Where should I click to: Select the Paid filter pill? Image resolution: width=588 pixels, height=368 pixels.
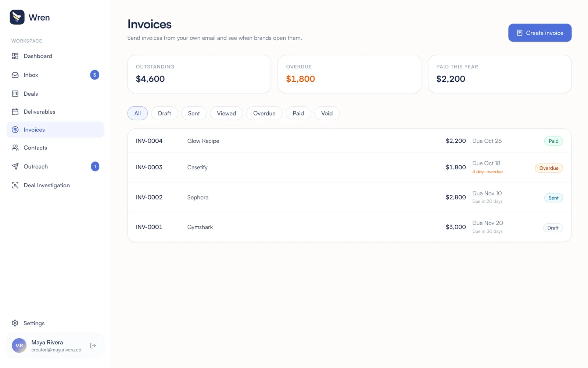[298, 113]
